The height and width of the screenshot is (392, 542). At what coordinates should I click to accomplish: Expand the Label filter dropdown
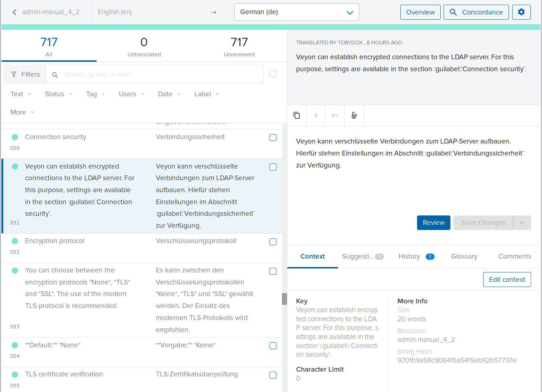coord(207,94)
